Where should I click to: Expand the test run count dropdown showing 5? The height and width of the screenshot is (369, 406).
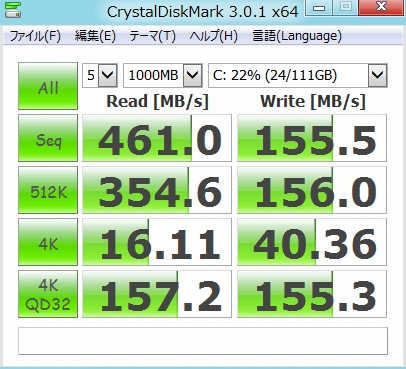pyautogui.click(x=100, y=75)
